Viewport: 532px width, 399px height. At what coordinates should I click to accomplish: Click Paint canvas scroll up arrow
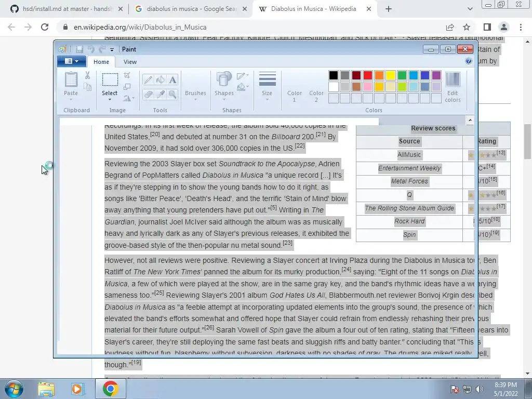point(470,120)
